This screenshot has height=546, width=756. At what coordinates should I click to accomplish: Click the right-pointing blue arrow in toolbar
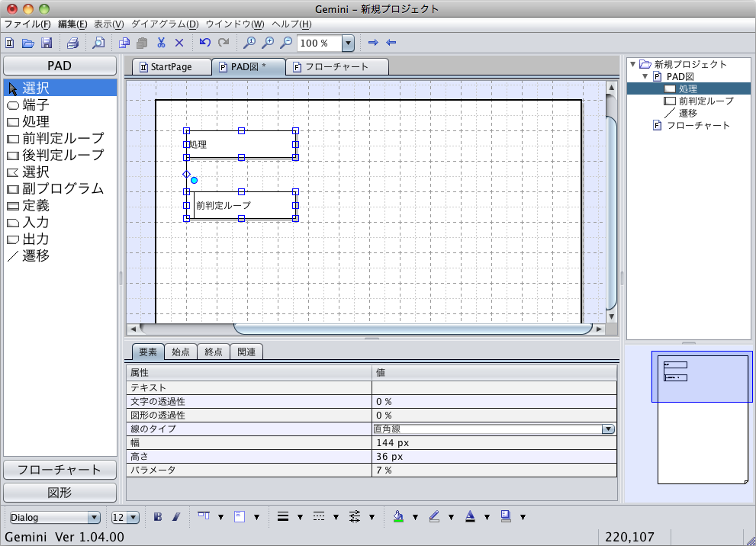373,43
